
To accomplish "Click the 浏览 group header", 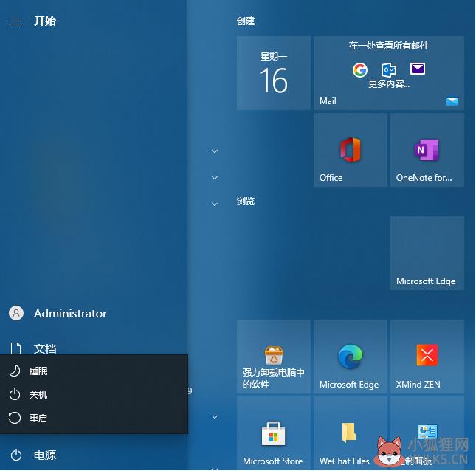I will click(246, 201).
